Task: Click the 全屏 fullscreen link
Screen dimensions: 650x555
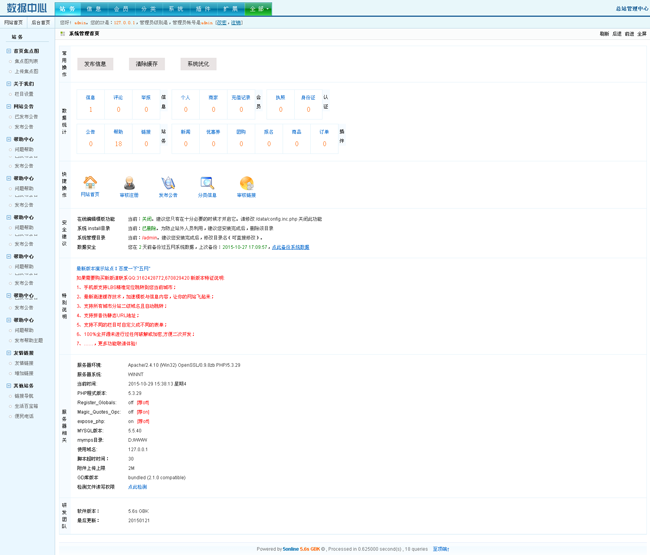Action: 642,34
